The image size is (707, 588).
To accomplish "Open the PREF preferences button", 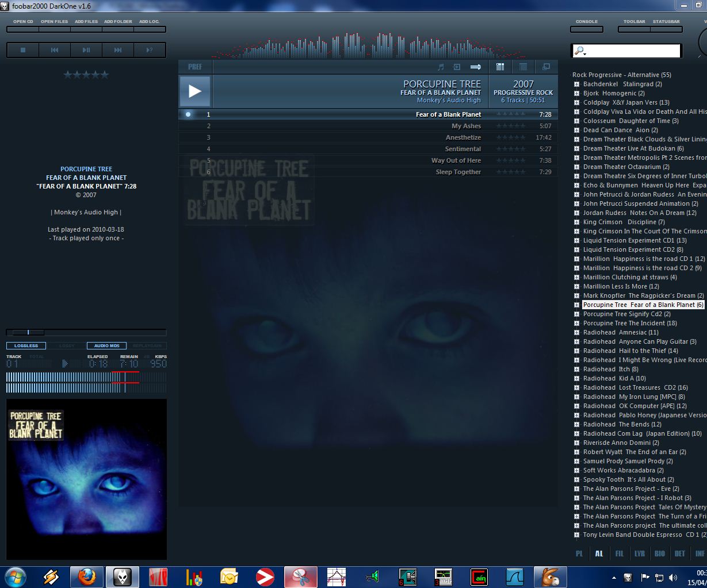I will click(195, 67).
